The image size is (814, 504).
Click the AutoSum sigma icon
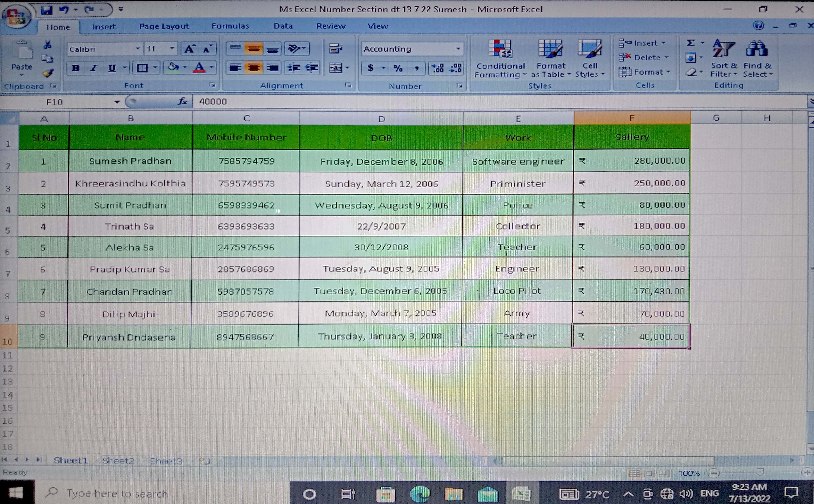pyautogui.click(x=690, y=43)
